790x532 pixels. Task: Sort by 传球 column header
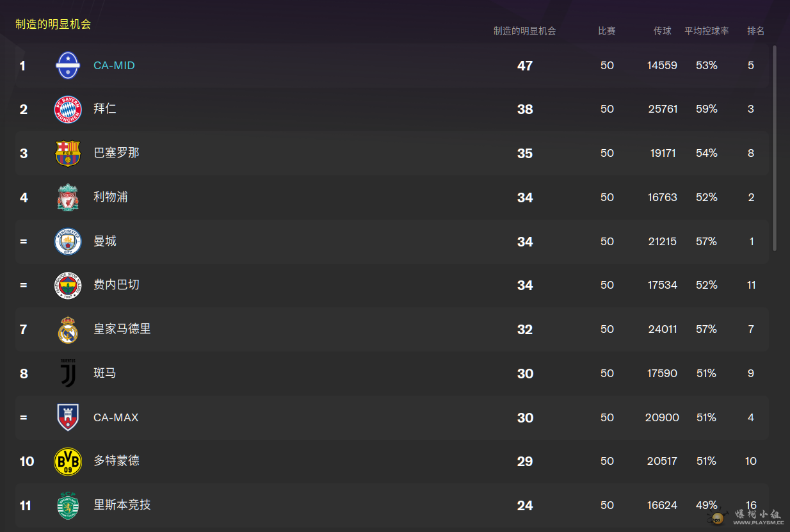point(662,31)
